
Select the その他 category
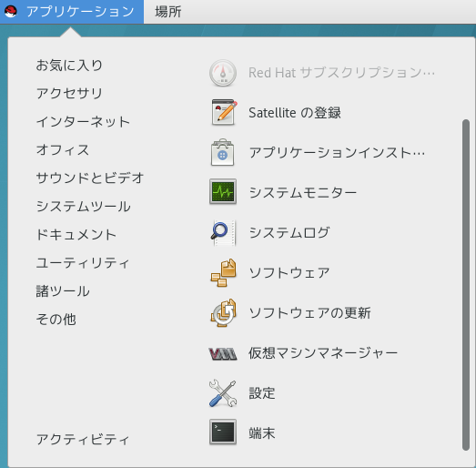point(56,320)
